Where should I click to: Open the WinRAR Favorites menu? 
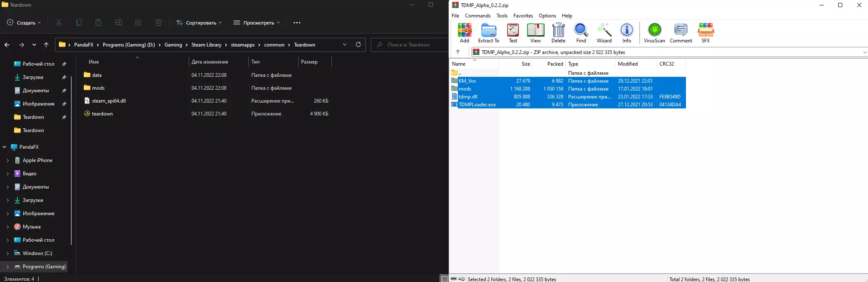(523, 15)
